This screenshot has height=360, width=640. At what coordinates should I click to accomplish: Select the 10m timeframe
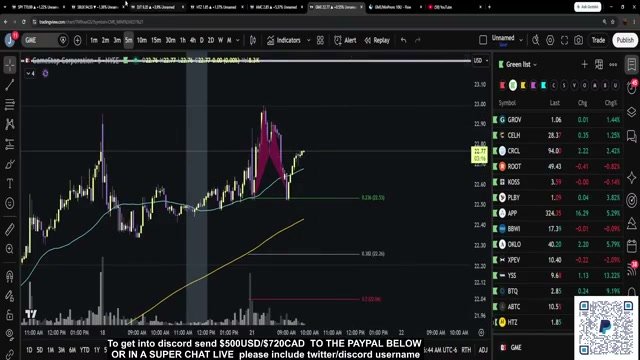[x=142, y=40]
